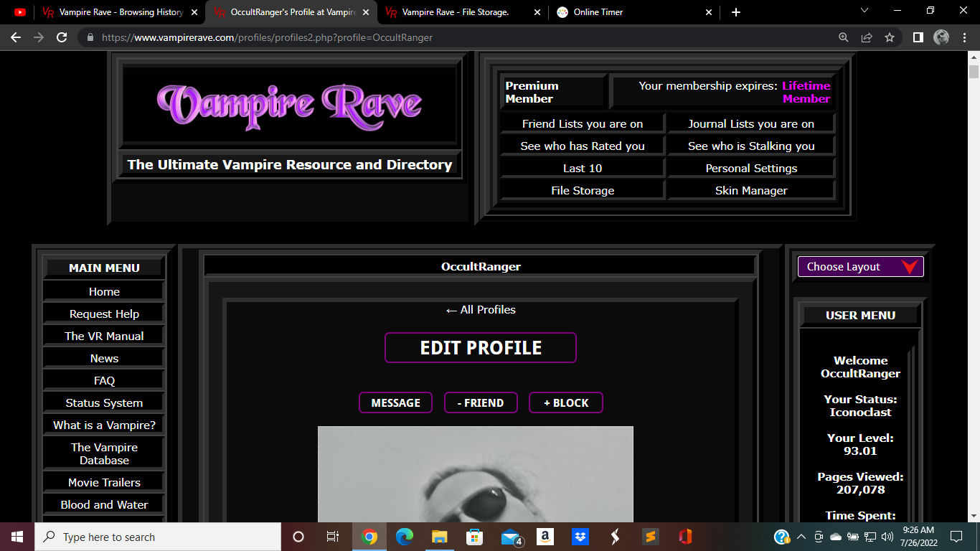Open the Choose Layout dropdown
This screenshot has width=980, height=551.
point(861,266)
